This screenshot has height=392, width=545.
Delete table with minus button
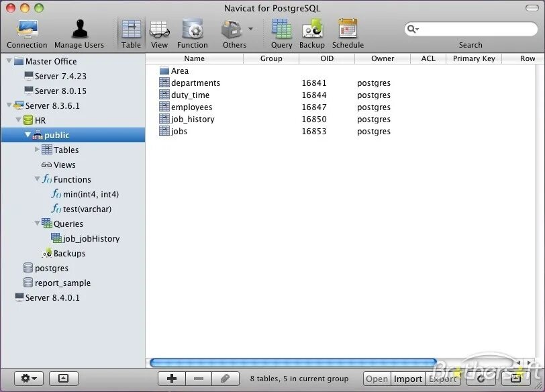pyautogui.click(x=199, y=379)
